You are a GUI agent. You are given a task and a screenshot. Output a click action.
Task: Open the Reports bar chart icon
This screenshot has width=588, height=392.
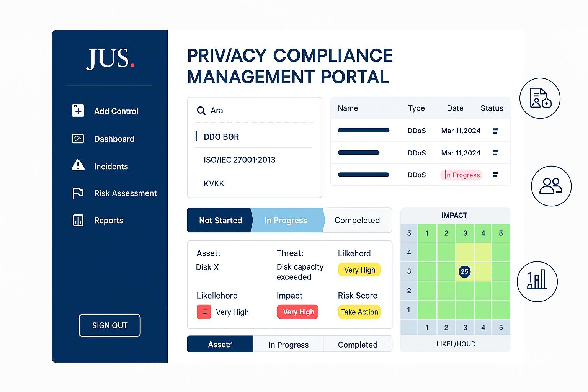coord(78,220)
